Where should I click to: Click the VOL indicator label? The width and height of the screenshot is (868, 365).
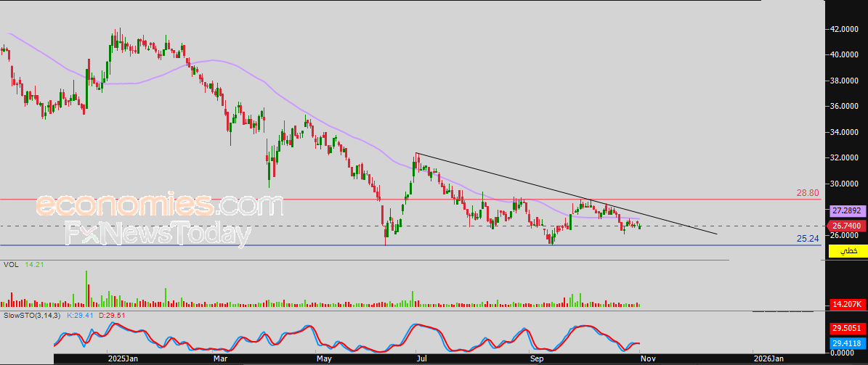pos(10,266)
